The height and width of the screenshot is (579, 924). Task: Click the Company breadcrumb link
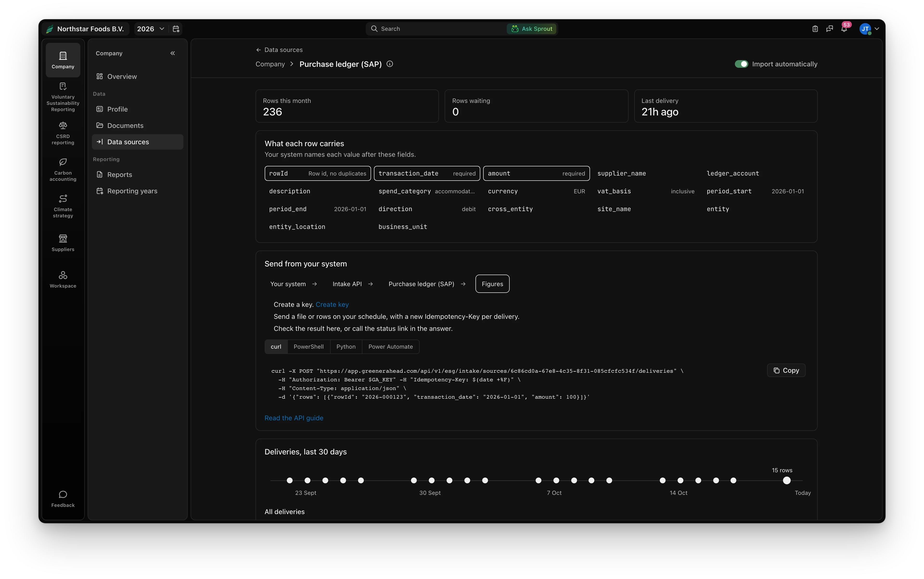270,64
